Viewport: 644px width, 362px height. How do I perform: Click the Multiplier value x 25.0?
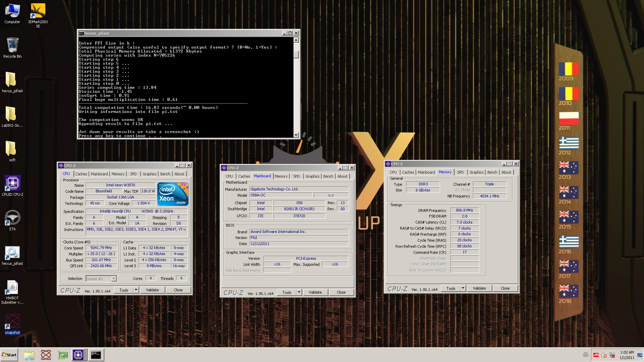(101, 254)
